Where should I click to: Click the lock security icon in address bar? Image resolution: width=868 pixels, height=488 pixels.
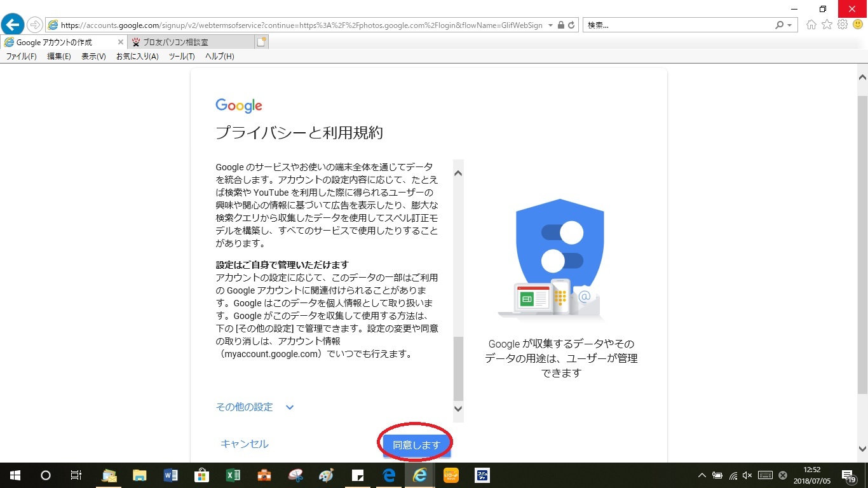coord(561,25)
